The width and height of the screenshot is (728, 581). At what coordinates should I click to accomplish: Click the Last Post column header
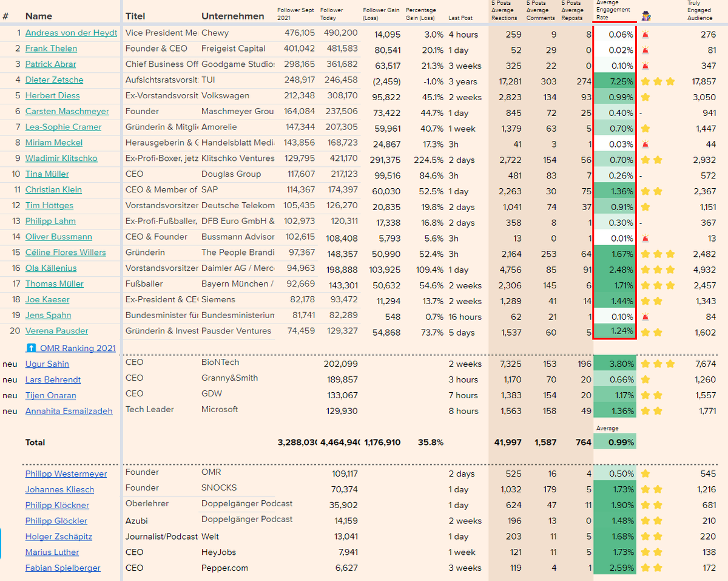coord(461,18)
